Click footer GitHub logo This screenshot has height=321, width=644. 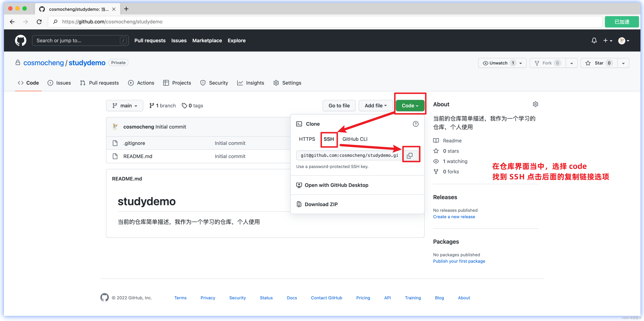point(105,297)
